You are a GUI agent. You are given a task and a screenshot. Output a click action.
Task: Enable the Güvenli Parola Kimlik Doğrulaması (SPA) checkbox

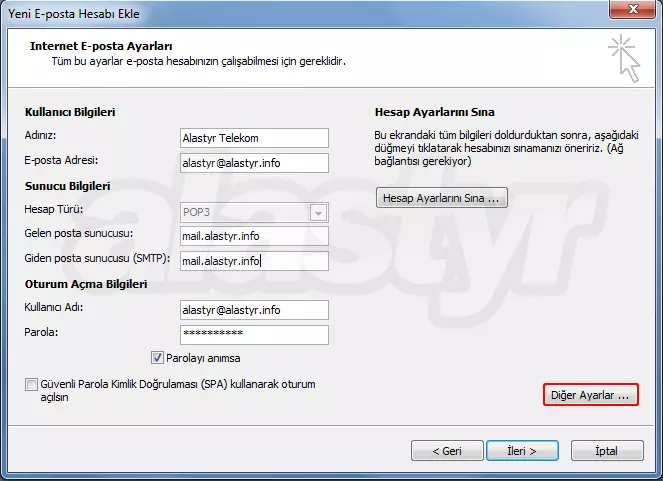click(x=31, y=384)
